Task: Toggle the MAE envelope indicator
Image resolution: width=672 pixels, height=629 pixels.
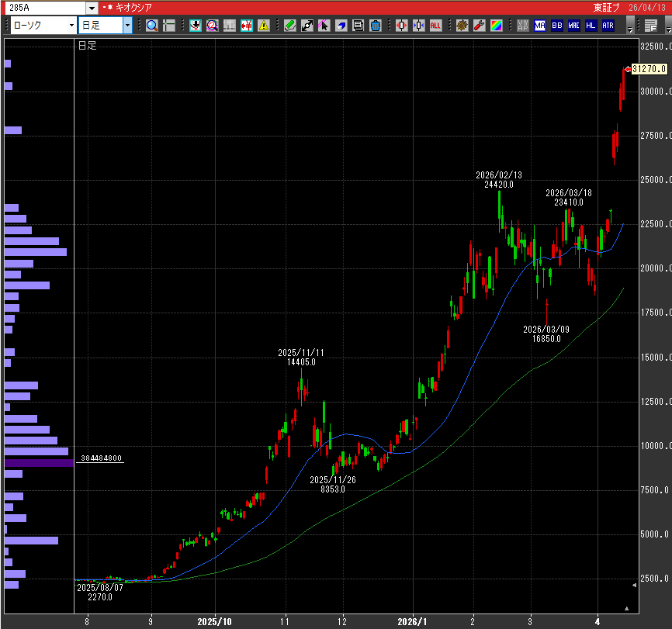Action: pyautogui.click(x=574, y=26)
